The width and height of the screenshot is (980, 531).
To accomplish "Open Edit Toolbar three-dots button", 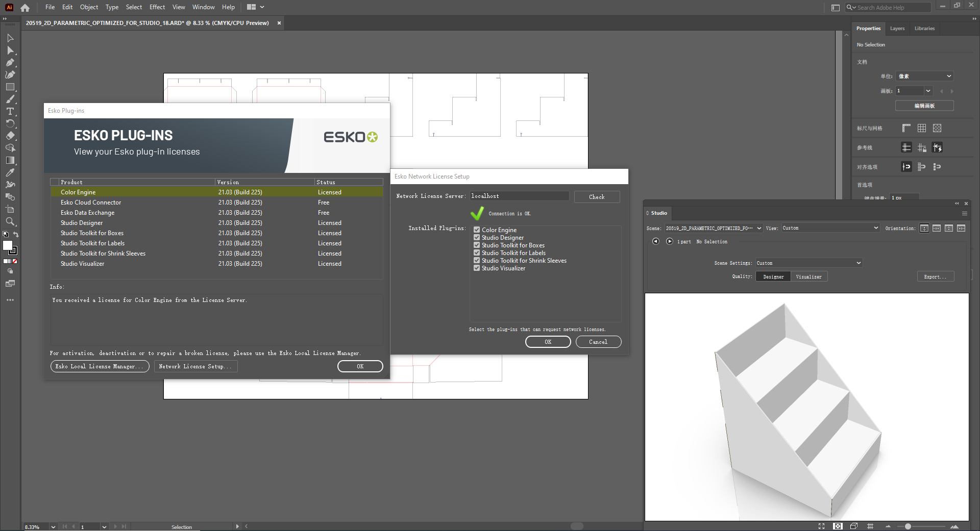I will point(10,300).
